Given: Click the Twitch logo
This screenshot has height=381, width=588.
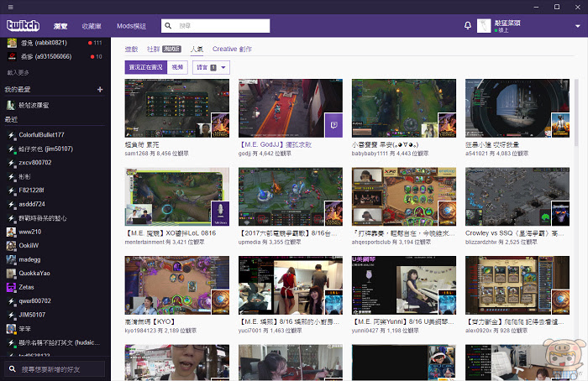Looking at the screenshot, I should point(23,25).
